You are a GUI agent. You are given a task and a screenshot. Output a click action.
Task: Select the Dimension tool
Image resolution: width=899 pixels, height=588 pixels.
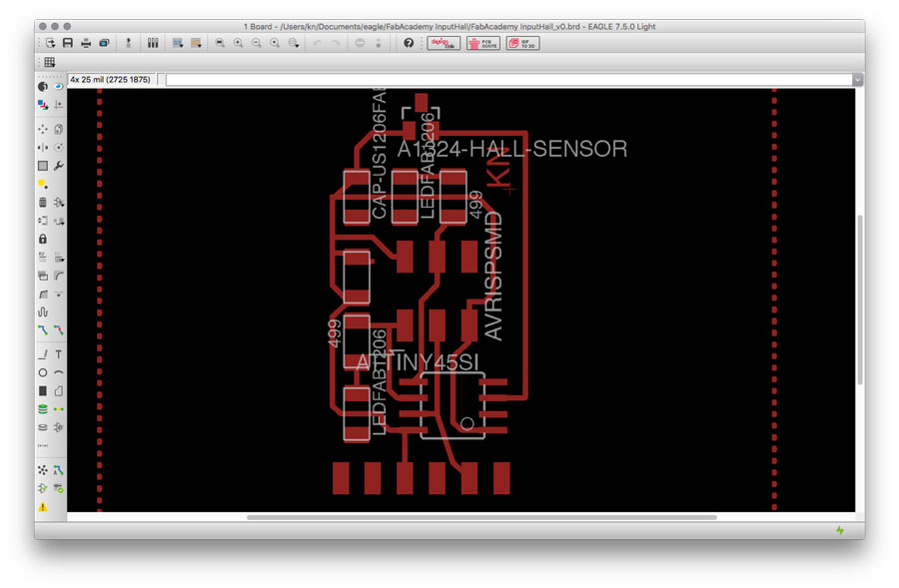coord(42,446)
